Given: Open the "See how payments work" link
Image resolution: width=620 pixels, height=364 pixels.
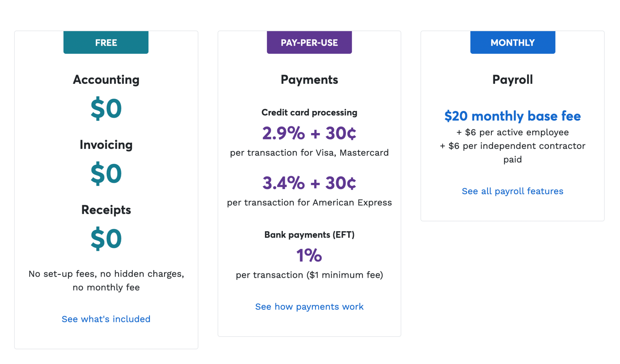Looking at the screenshot, I should pos(309,307).
